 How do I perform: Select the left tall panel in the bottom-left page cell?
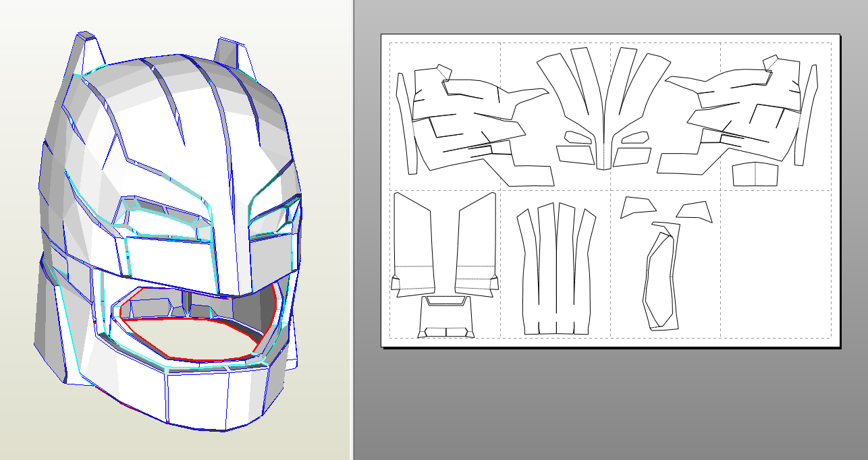413,244
